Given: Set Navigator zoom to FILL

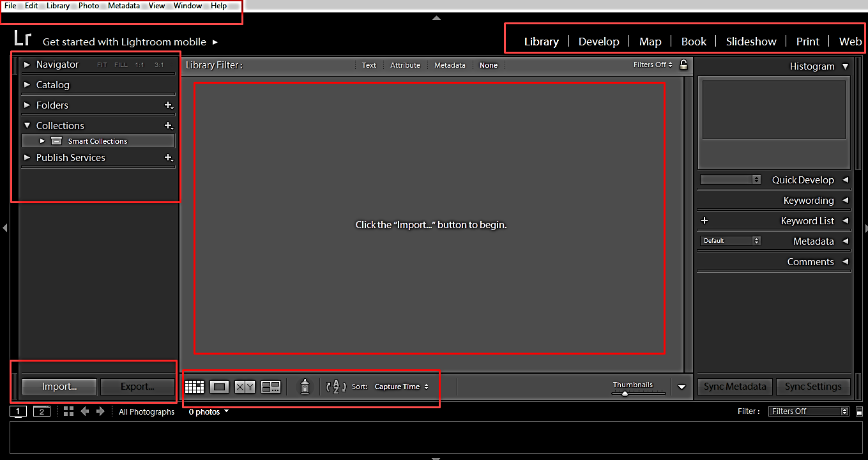Looking at the screenshot, I should click(121, 65).
